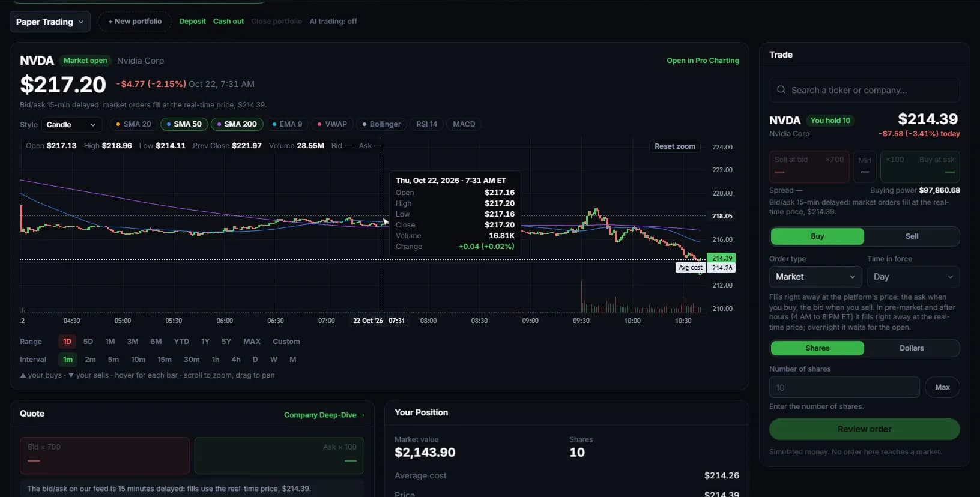Image resolution: width=980 pixels, height=497 pixels.
Task: Set interval to W
Action: [274, 360]
